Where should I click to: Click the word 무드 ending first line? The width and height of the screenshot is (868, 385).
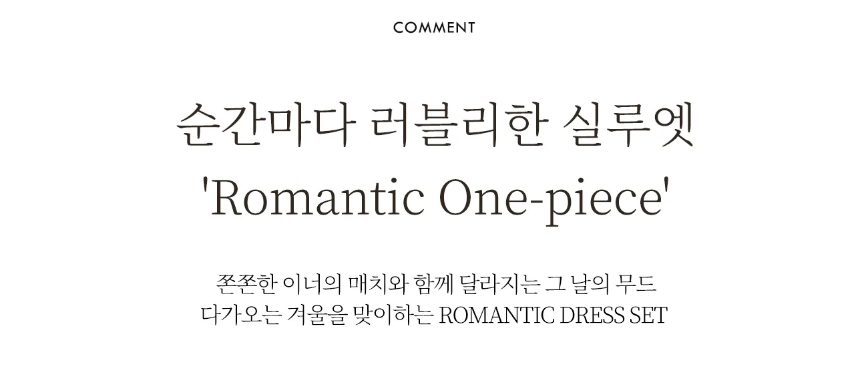point(639,284)
